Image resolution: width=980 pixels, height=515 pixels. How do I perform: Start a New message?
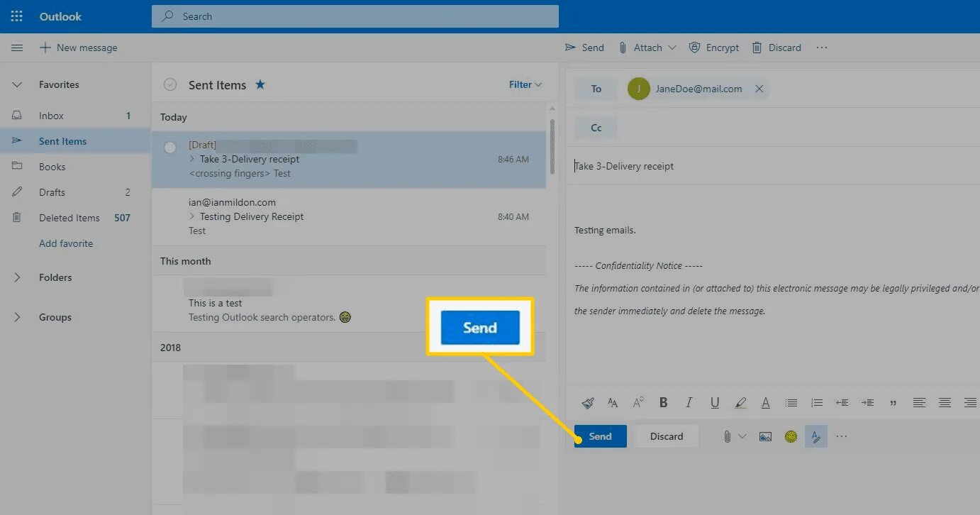coord(79,48)
